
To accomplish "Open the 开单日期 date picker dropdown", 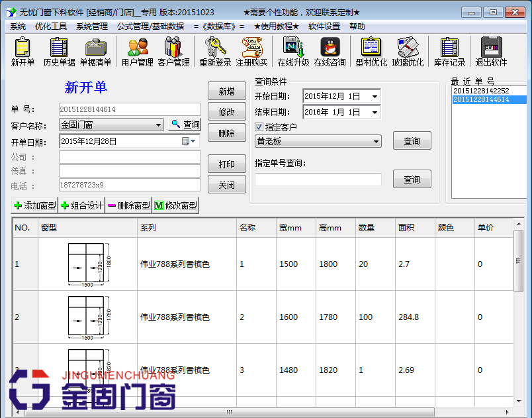I will click(x=191, y=141).
